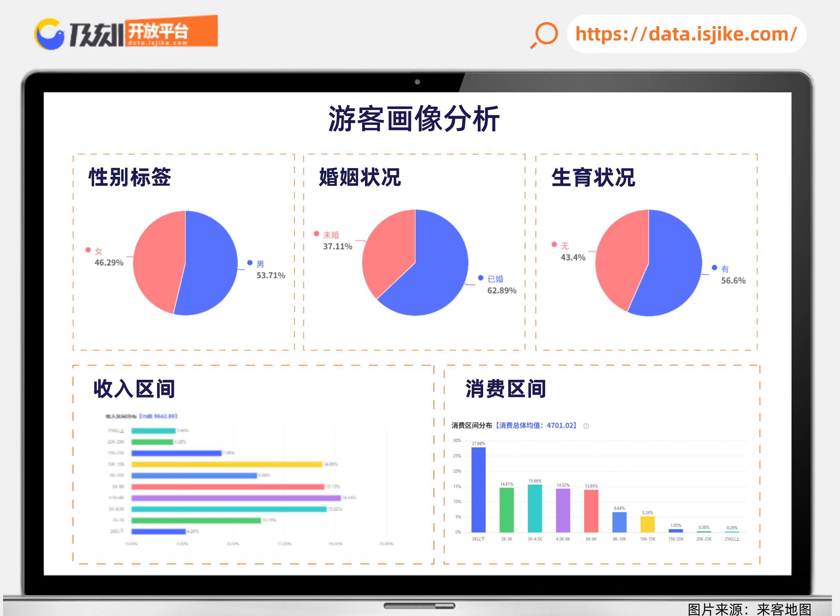Click the blue 男 legend dot

point(250,263)
